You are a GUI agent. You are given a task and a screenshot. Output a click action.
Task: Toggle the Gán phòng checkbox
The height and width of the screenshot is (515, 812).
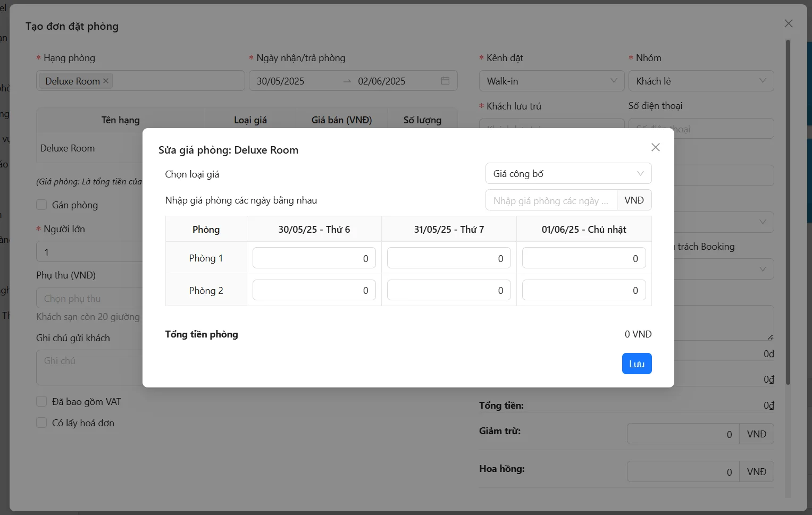pos(41,205)
